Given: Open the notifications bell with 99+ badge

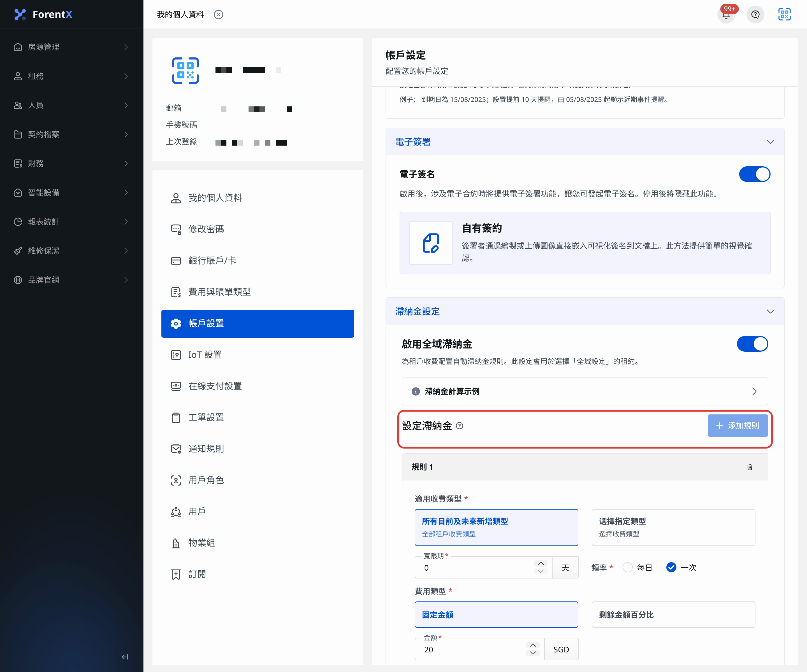Looking at the screenshot, I should (x=726, y=15).
